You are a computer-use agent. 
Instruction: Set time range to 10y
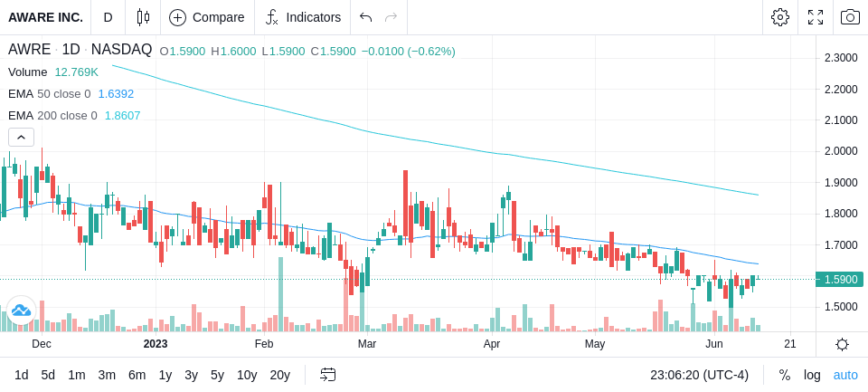pyautogui.click(x=247, y=375)
